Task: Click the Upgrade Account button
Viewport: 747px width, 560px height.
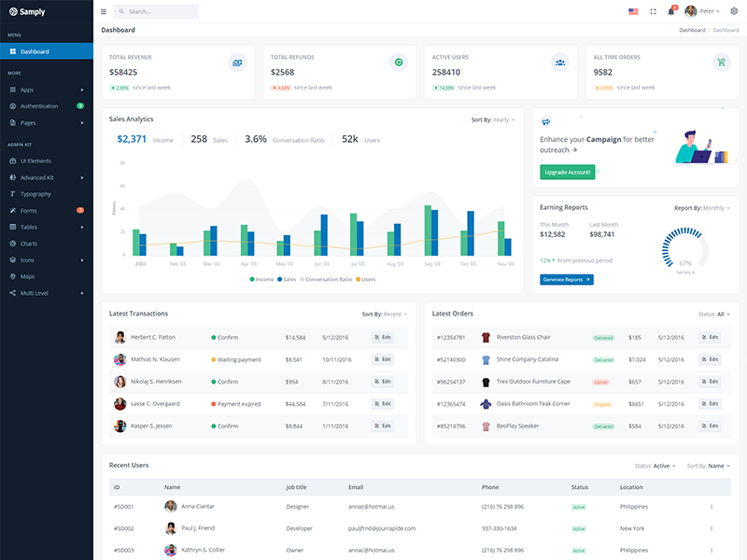Action: 568,173
